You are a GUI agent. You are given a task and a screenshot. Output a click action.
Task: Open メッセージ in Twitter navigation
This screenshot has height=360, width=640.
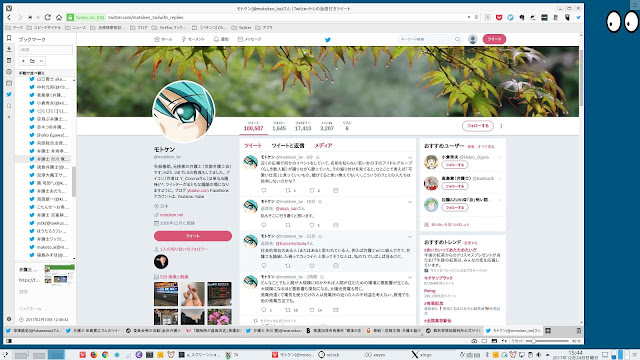pyautogui.click(x=249, y=39)
